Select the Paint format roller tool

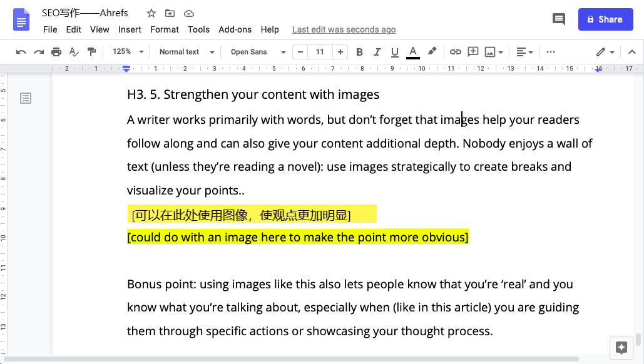(x=92, y=52)
